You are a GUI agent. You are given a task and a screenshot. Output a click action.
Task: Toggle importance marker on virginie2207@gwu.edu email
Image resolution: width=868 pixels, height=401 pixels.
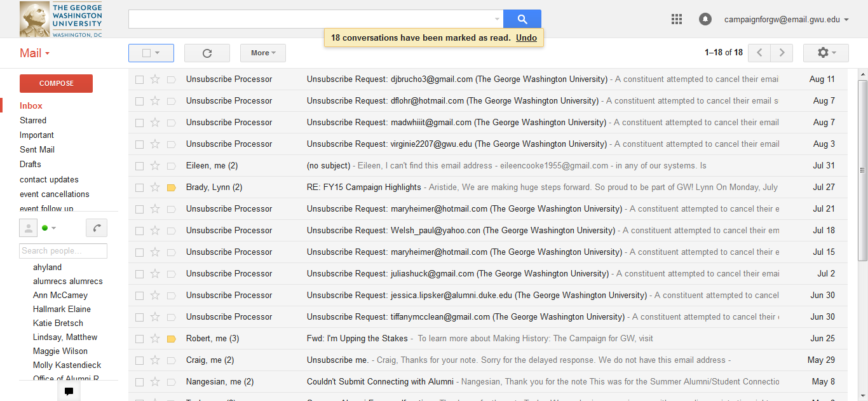click(x=171, y=144)
